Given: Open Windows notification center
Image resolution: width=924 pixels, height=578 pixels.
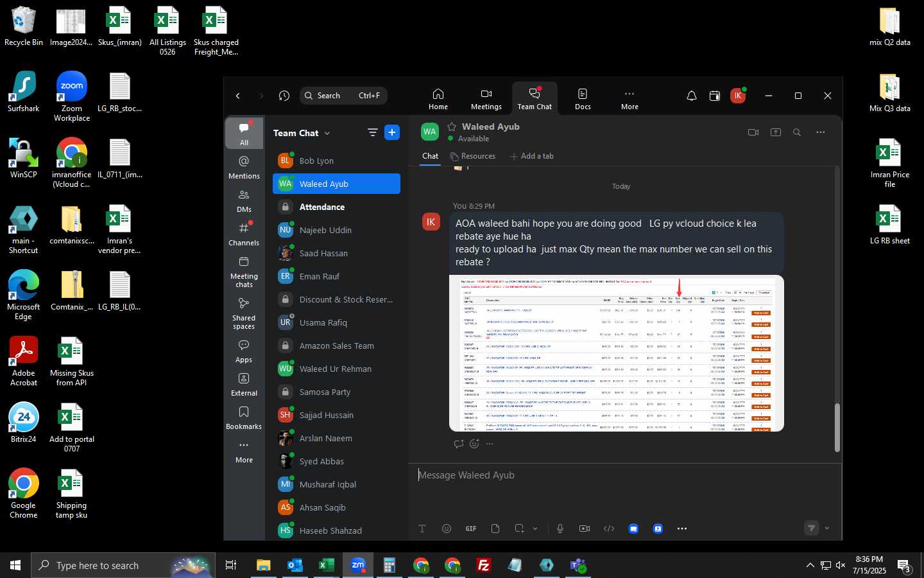Looking at the screenshot, I should click(x=904, y=565).
